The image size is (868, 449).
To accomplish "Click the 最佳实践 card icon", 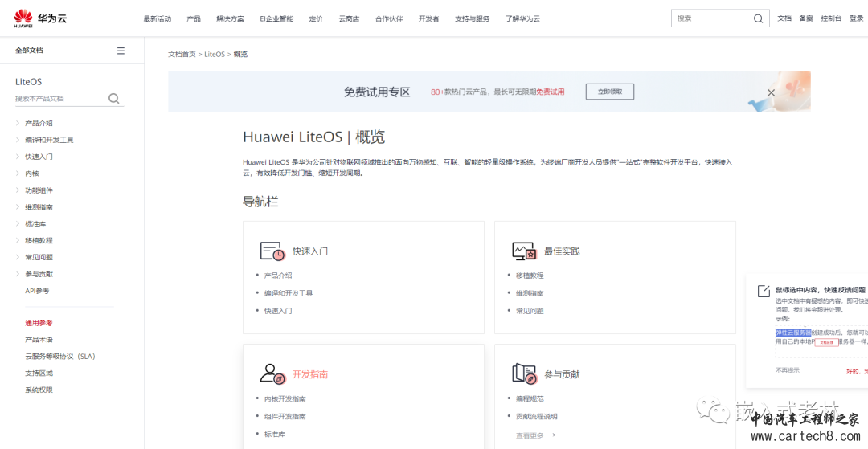I will (524, 251).
